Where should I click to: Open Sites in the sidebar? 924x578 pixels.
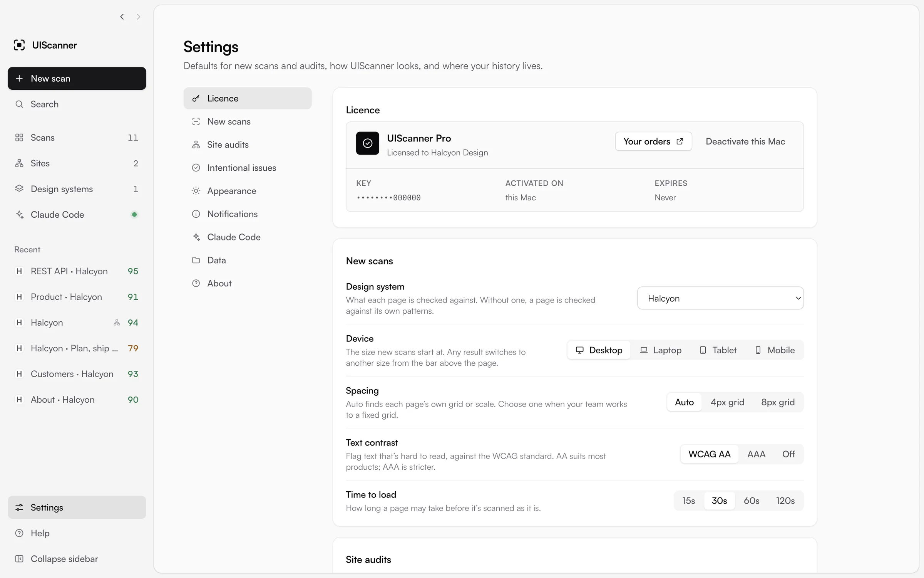click(x=77, y=163)
